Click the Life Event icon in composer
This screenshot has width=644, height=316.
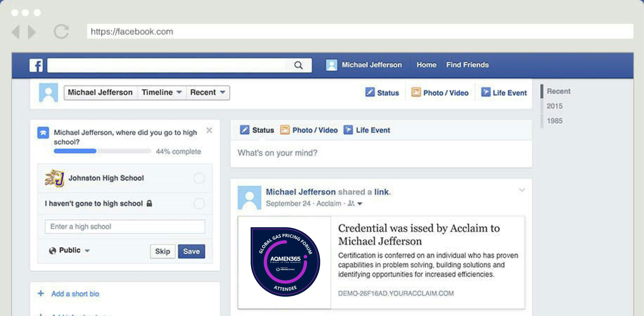coord(348,130)
